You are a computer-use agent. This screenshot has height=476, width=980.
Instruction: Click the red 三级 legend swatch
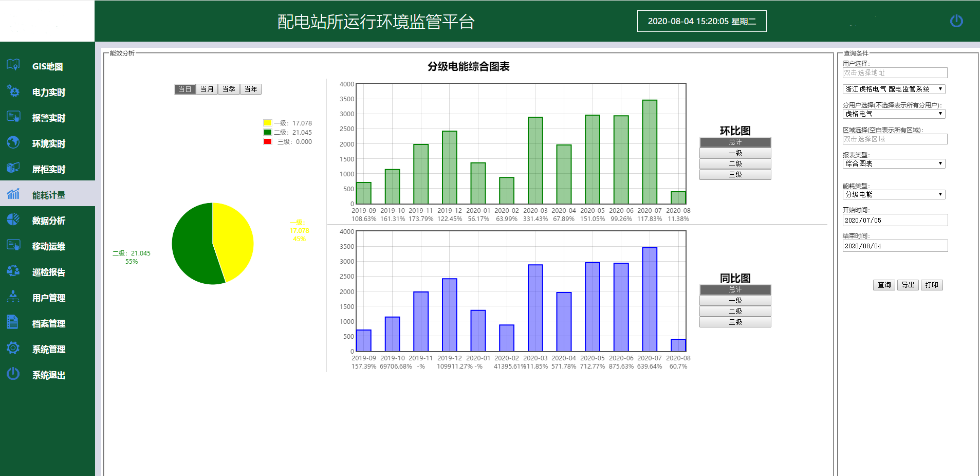pyautogui.click(x=267, y=141)
